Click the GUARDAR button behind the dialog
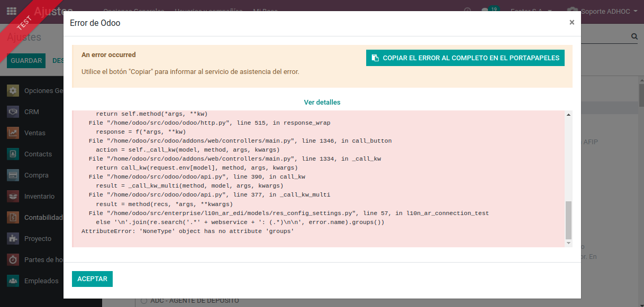This screenshot has width=644, height=307. [26, 61]
